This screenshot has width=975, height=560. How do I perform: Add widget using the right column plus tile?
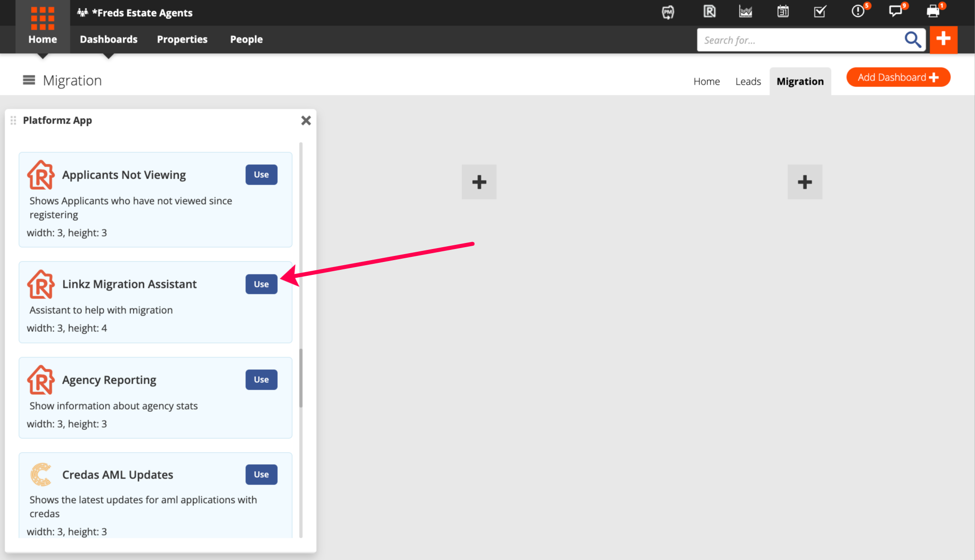pyautogui.click(x=805, y=182)
